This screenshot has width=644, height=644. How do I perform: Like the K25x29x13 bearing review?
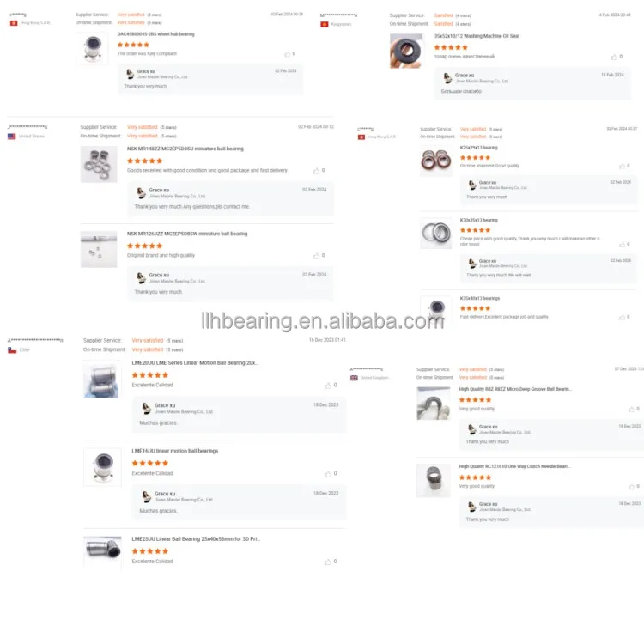coord(622,167)
